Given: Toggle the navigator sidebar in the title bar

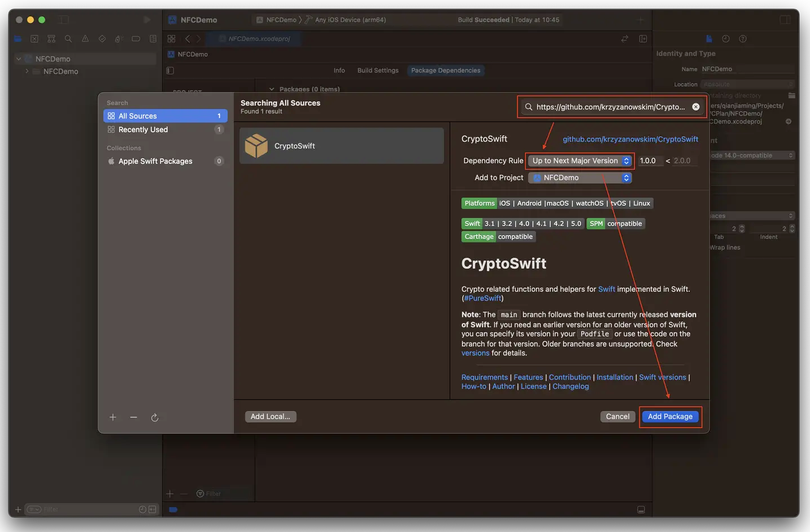Looking at the screenshot, I should [64, 20].
